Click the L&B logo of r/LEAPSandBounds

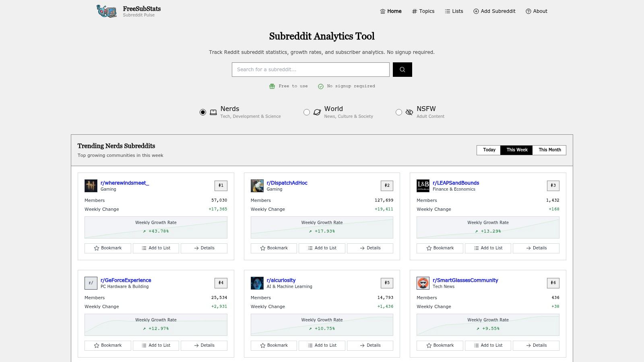(423, 186)
